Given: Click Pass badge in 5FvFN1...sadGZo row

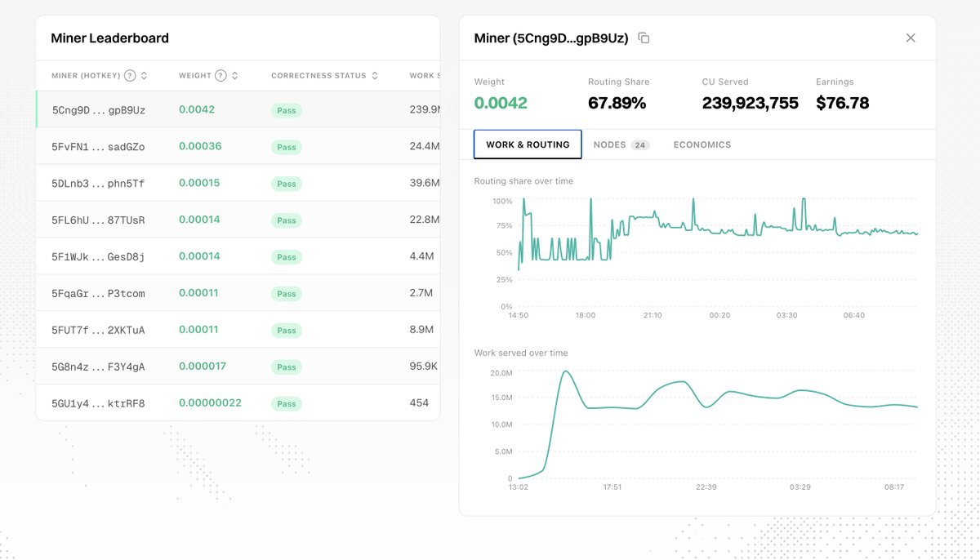Looking at the screenshot, I should pos(287,147).
